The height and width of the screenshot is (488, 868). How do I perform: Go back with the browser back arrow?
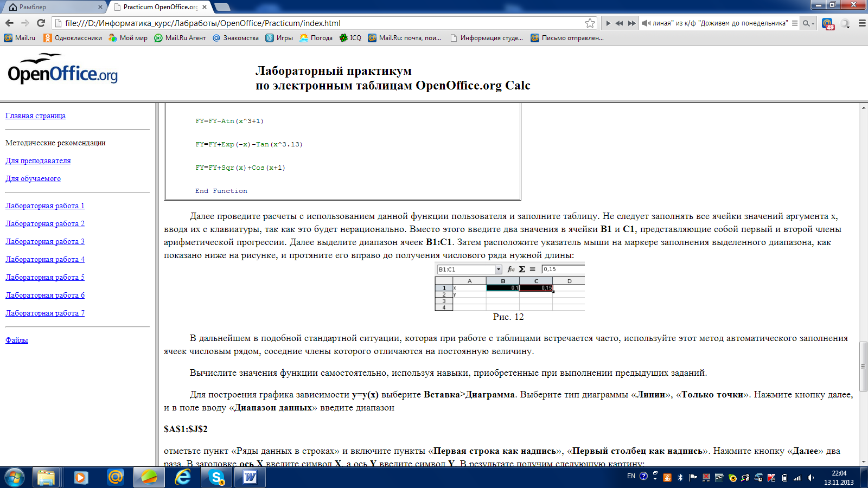click(9, 23)
